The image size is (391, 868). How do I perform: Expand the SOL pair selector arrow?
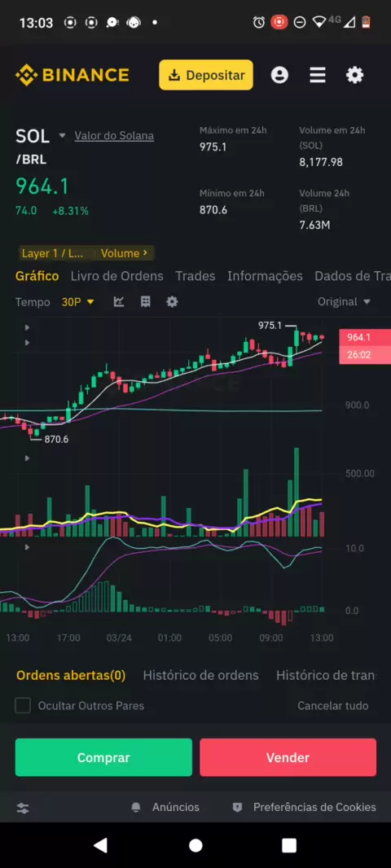[x=62, y=136]
